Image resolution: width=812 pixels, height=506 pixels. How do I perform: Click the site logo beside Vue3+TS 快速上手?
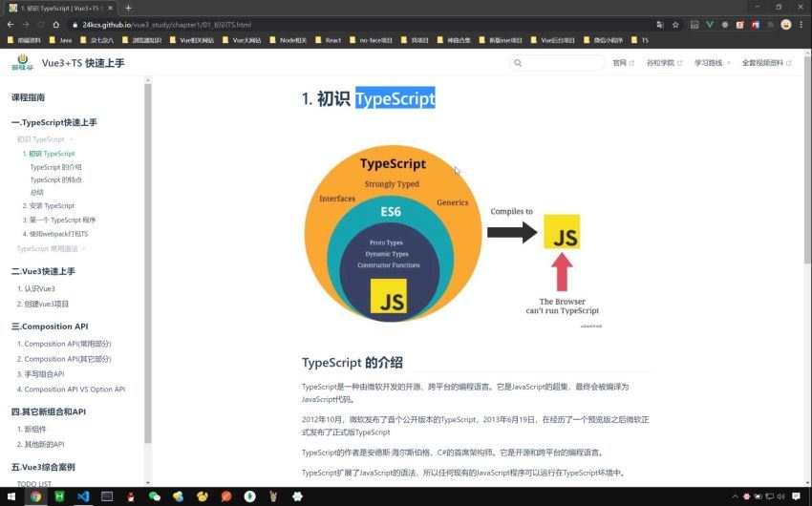pos(22,62)
